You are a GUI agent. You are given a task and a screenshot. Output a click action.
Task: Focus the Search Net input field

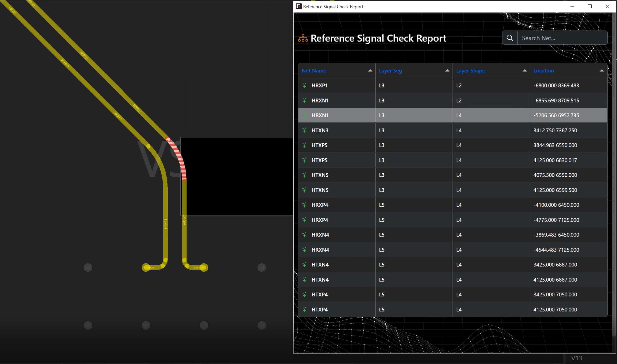point(562,38)
